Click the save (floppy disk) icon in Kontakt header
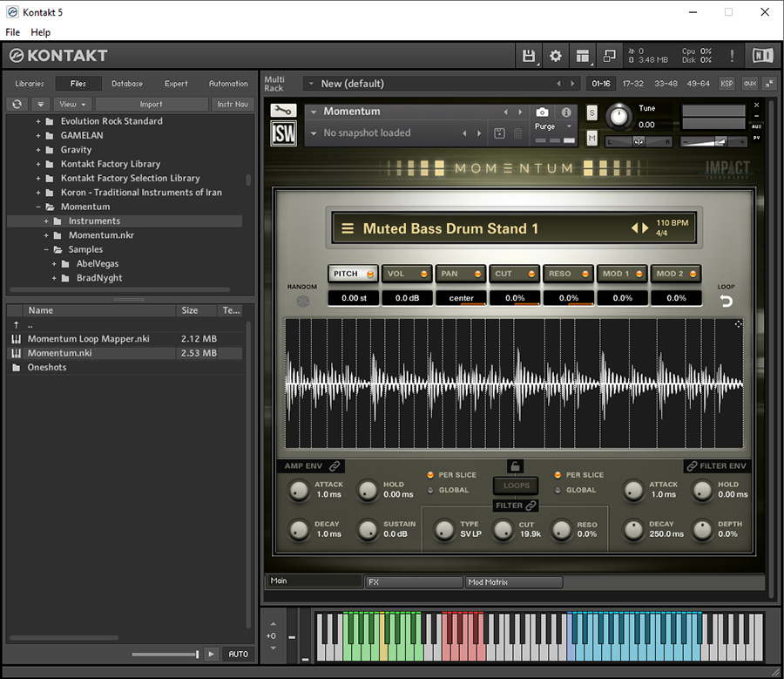Screen dimensions: 784x679 528,56
